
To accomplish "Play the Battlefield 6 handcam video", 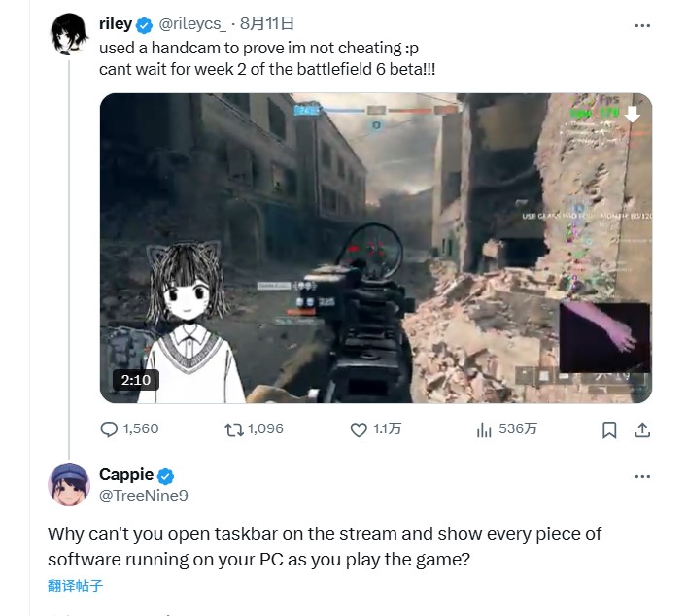I will (376, 248).
